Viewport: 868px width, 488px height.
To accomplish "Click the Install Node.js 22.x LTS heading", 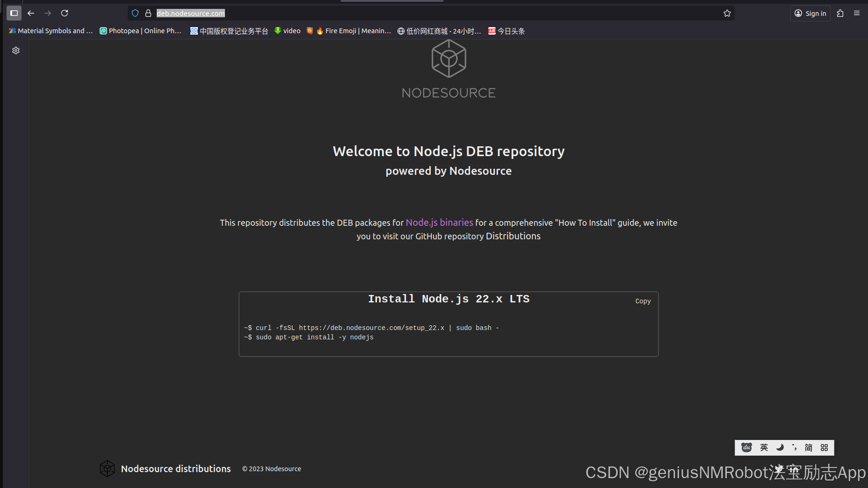I will (448, 299).
